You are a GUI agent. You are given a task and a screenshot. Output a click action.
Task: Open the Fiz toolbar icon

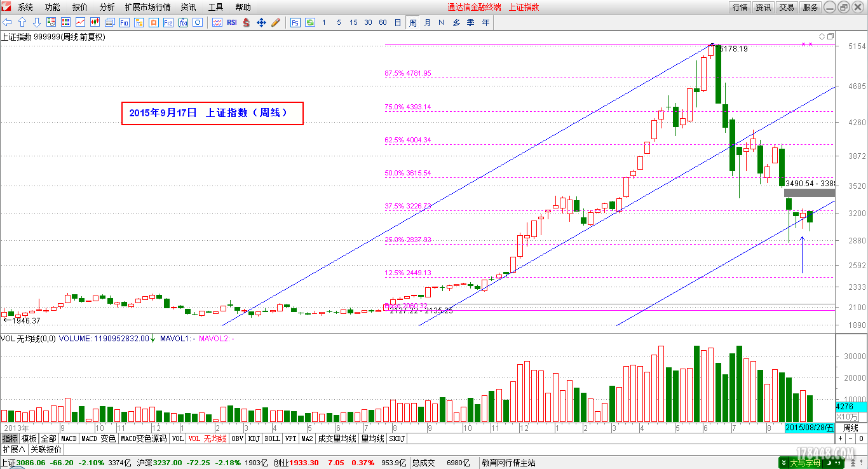pyautogui.click(x=168, y=22)
